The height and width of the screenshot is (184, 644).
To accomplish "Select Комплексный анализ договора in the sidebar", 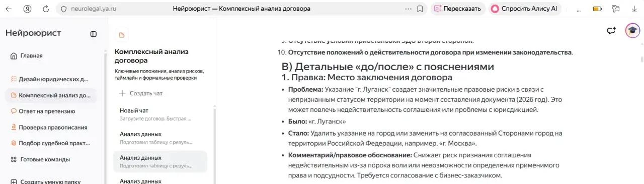I will (x=50, y=95).
